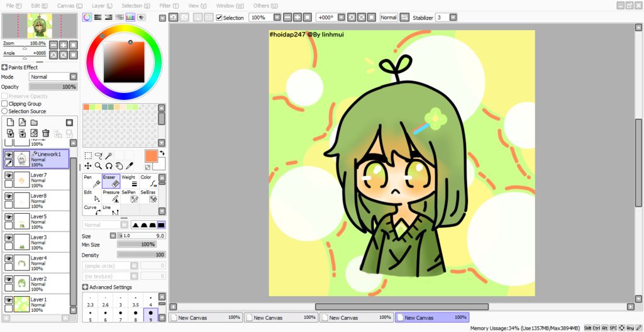Image resolution: width=644 pixels, height=332 pixels.
Task: Click the navigator canvas thumbnail
Action: 40,26
